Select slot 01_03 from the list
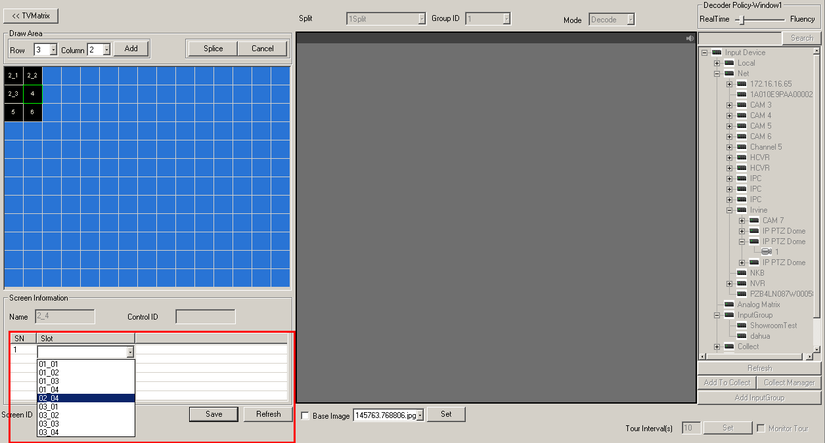The width and height of the screenshot is (825, 443). tap(86, 381)
